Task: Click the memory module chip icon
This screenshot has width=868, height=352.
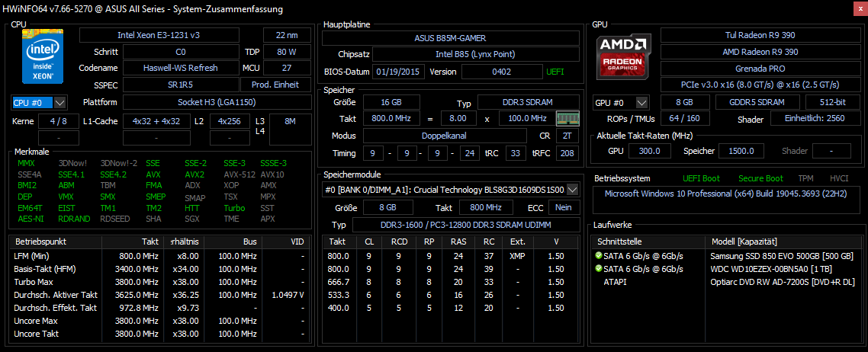Action: pos(567,118)
